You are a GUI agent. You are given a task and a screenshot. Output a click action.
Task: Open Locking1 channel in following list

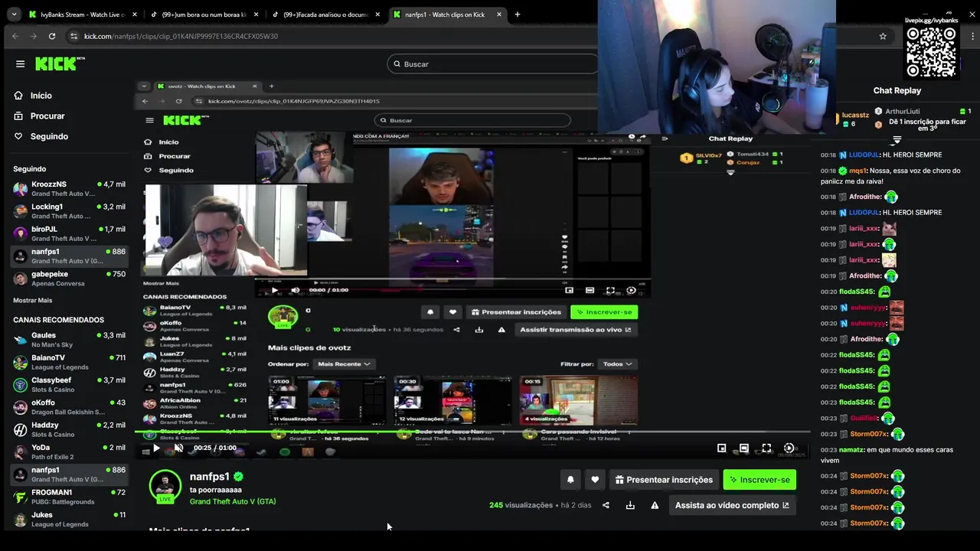pyautogui.click(x=69, y=210)
